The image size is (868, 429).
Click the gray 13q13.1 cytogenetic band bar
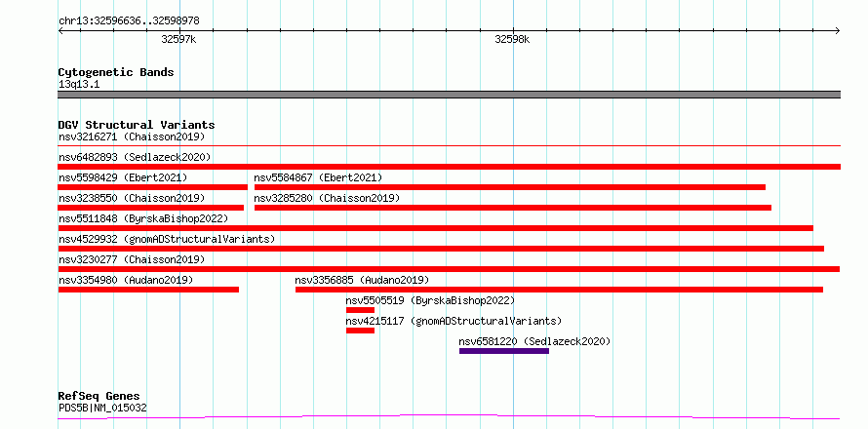click(449, 95)
